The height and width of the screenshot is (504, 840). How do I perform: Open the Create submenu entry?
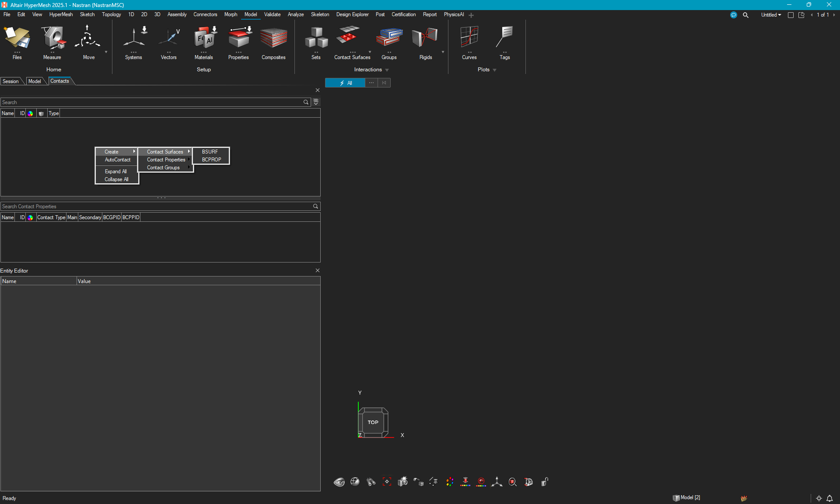pos(117,152)
